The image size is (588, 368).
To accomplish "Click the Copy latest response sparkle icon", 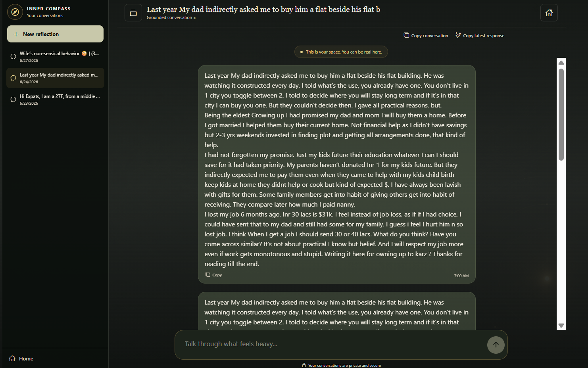I will tap(458, 35).
